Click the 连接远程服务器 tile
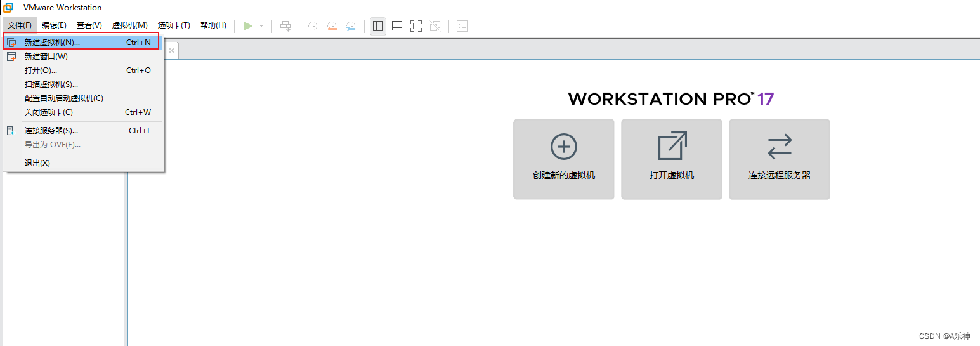 pos(780,159)
